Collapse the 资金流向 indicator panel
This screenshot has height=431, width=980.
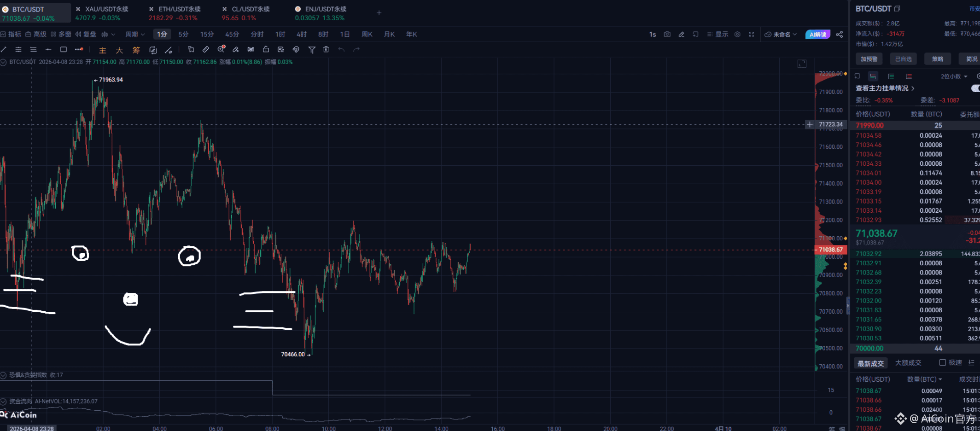3,402
